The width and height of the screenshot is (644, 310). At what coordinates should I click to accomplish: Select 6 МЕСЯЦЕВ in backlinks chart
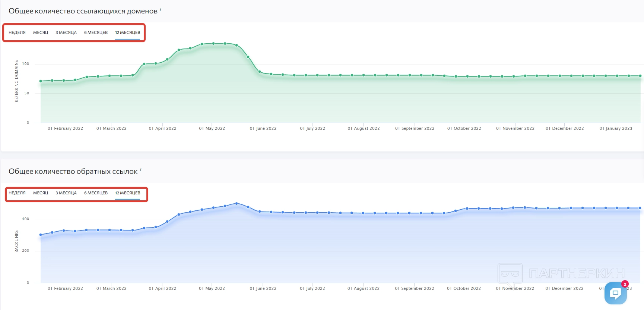(x=96, y=193)
